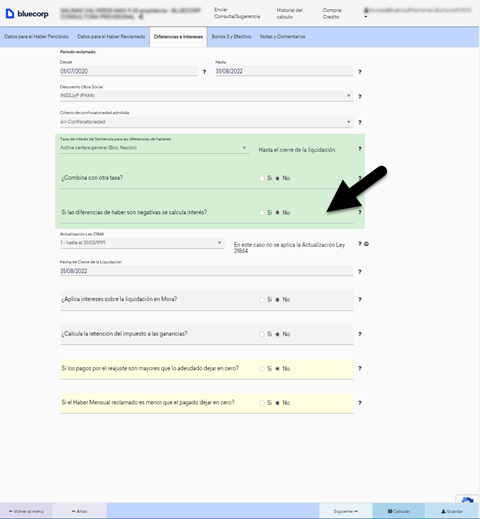Click Volver al menú button
This screenshot has width=480, height=519.
[x=26, y=511]
